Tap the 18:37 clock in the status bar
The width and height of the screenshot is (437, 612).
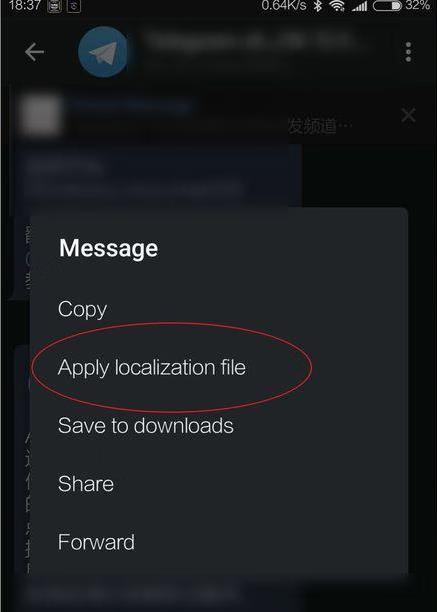(x=24, y=5)
